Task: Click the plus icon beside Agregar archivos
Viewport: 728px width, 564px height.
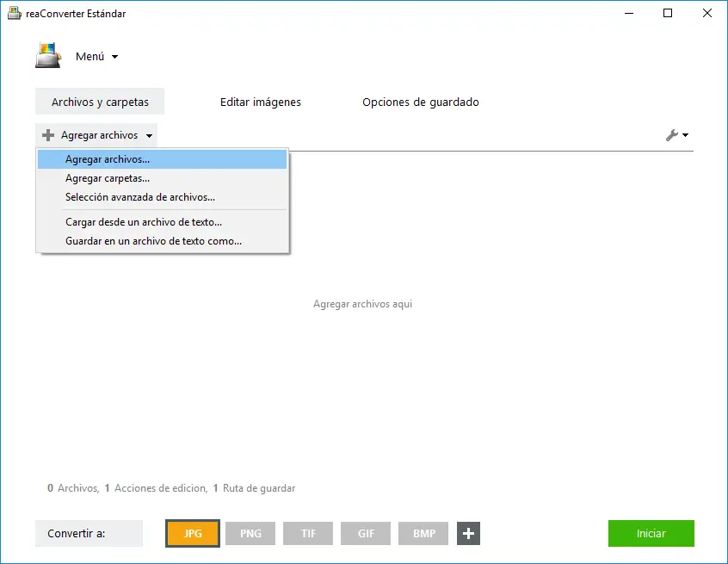Action: (x=48, y=135)
